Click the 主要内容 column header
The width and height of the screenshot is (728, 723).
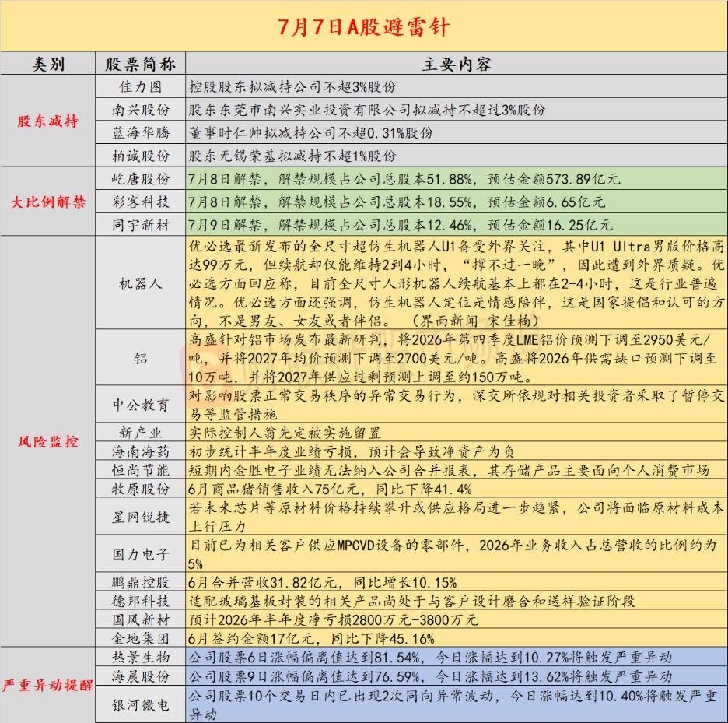[457, 64]
